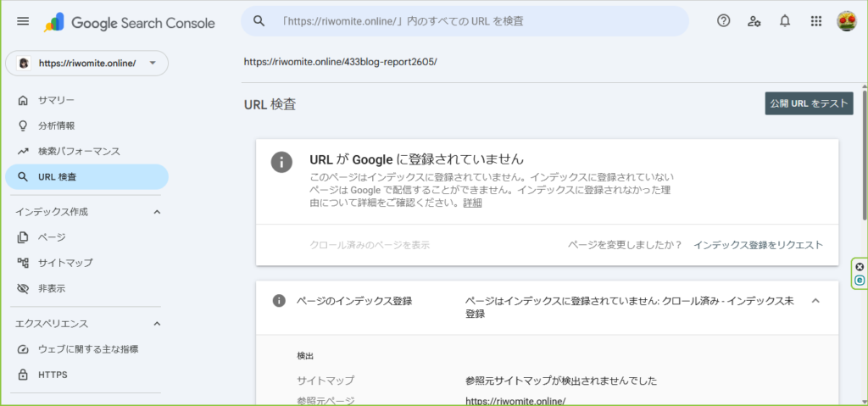Open the ページ indexing report
The width and height of the screenshot is (868, 406).
[x=87, y=237]
